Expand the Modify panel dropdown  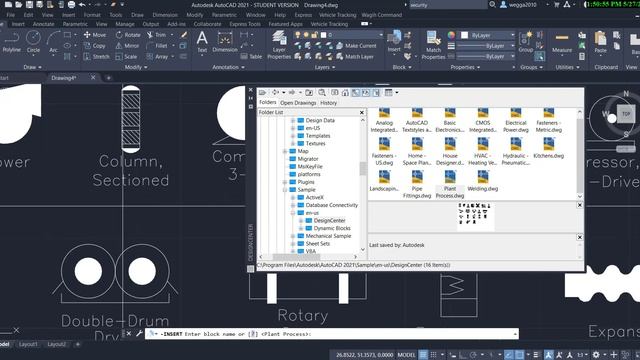136,67
